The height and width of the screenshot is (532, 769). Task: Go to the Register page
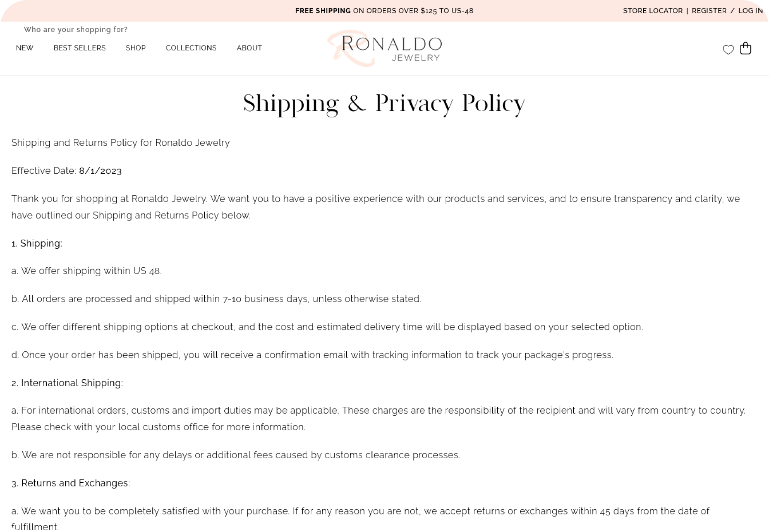[709, 11]
